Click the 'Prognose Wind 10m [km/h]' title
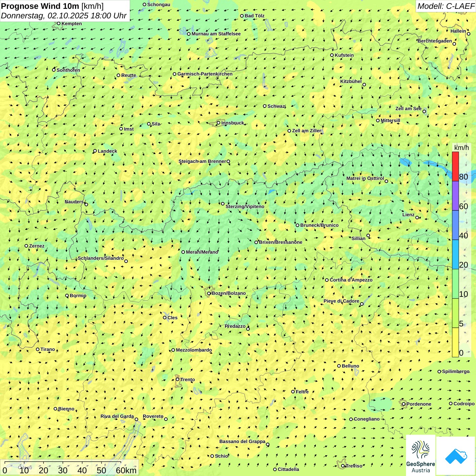476x476 pixels. 52,6
